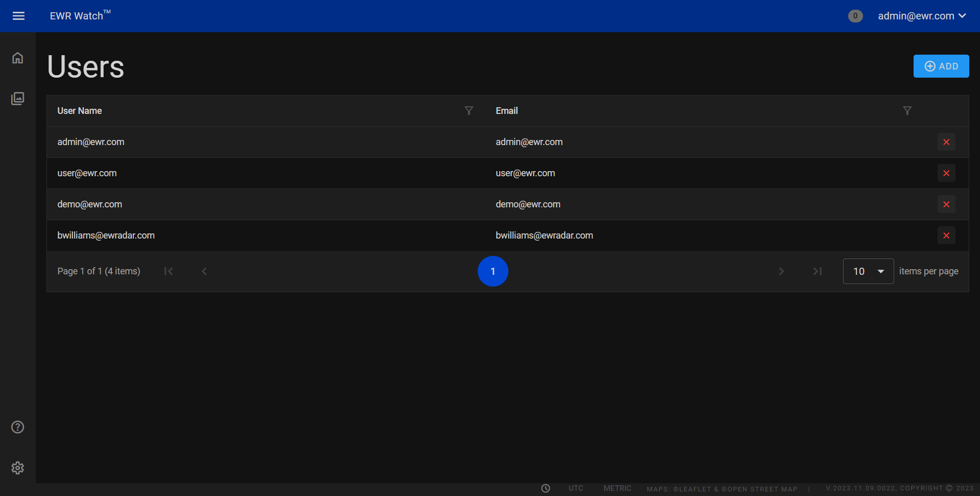Go to first page arrow
980x496 pixels.
[x=169, y=271]
